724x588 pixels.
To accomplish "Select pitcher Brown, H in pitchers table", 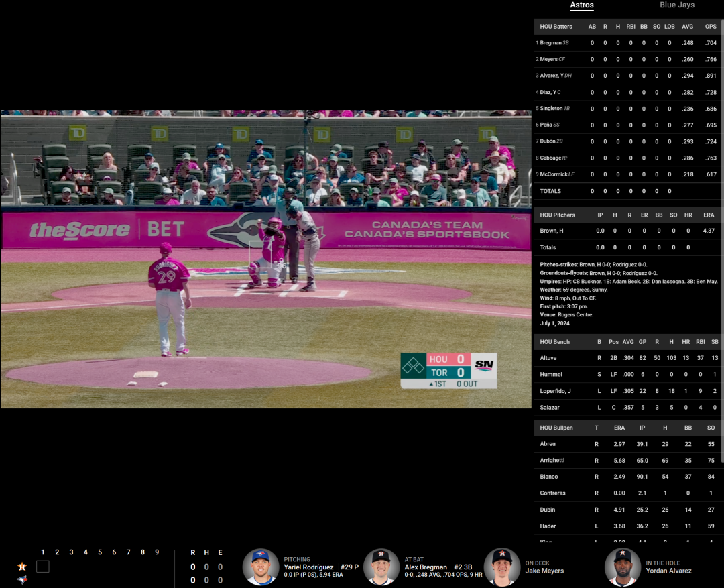I will 551,231.
